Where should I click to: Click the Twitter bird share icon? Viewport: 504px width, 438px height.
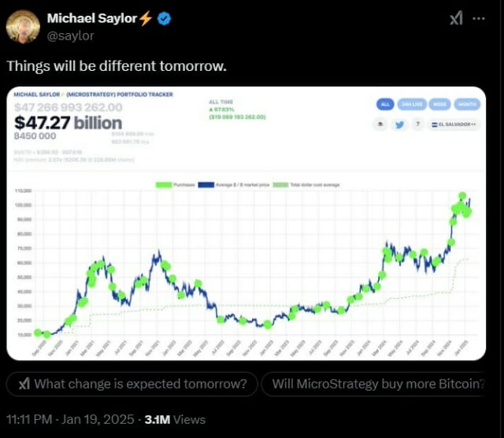(399, 124)
